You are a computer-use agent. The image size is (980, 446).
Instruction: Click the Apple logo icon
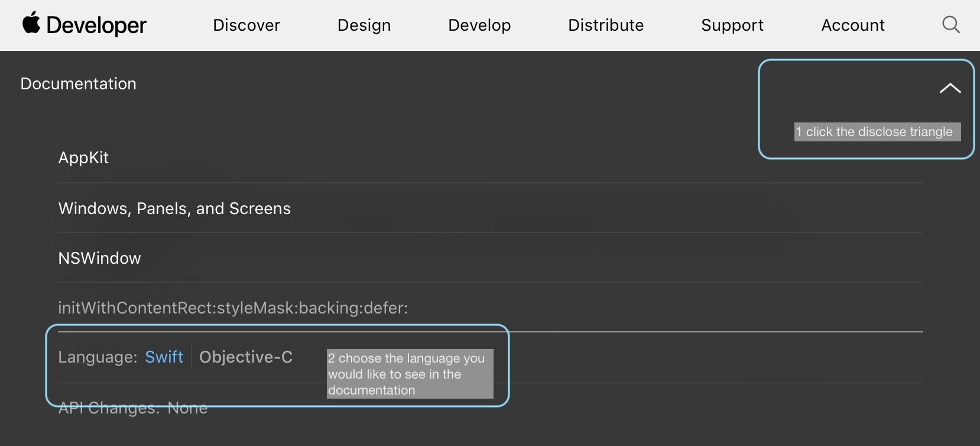(x=33, y=24)
